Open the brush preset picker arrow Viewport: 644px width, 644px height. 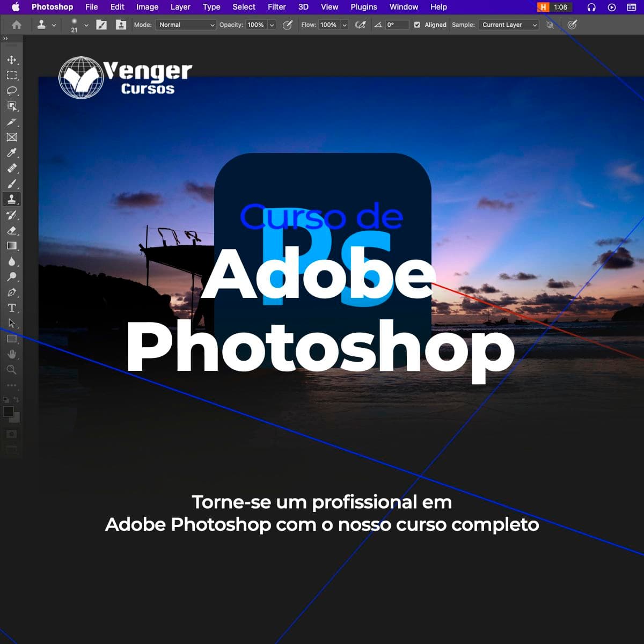(x=86, y=25)
